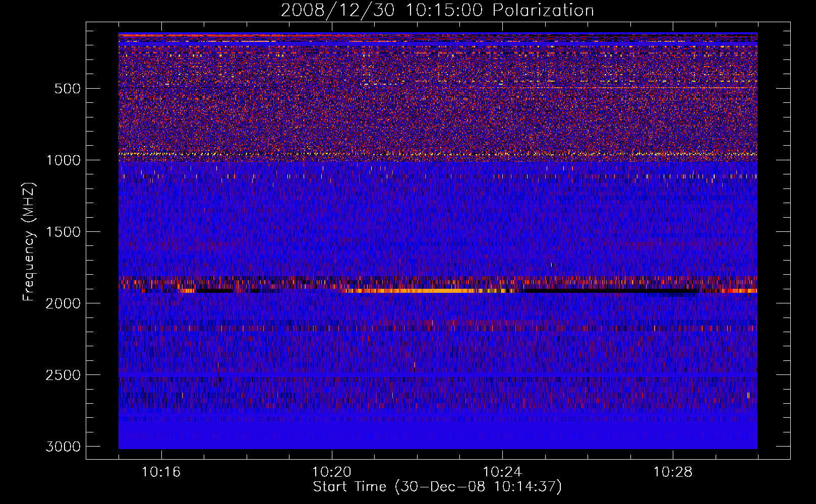The height and width of the screenshot is (504, 816).
Task: Select the 1500 frequency tick label
Action: click(63, 232)
